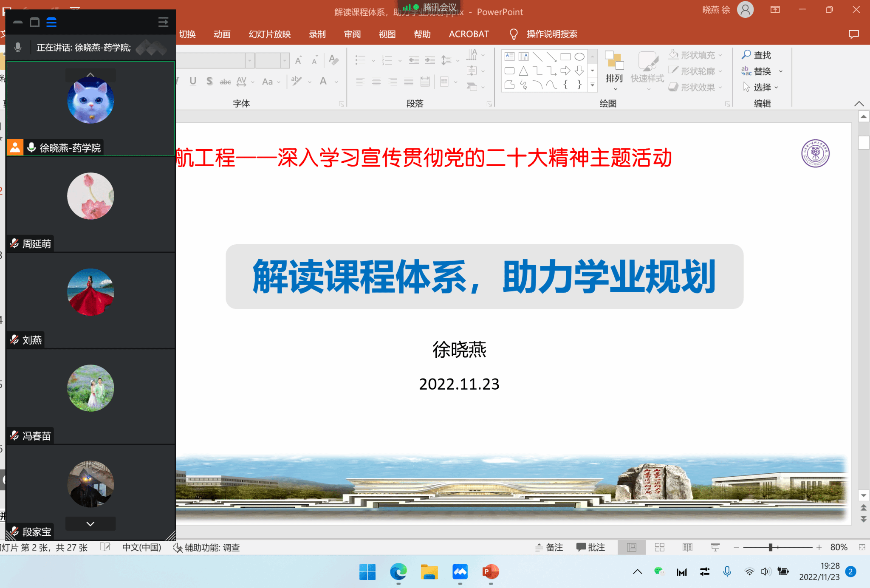Open reading view from status bar
Viewport: 870px width, 588px height.
pyautogui.click(x=687, y=547)
